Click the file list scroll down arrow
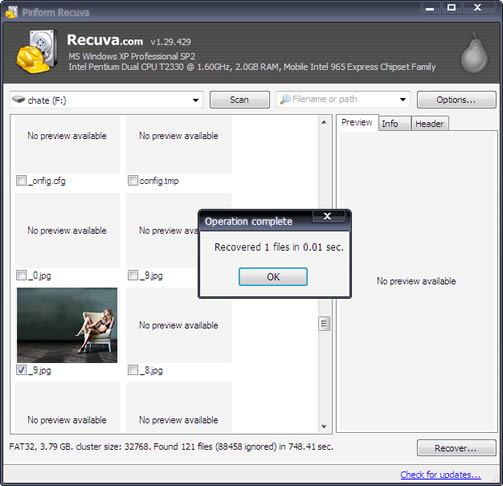 point(324,426)
